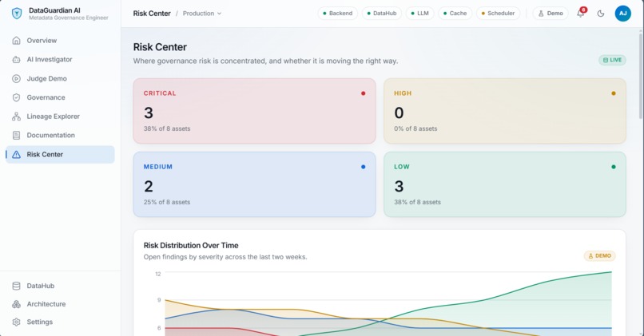Image resolution: width=644 pixels, height=336 pixels.
Task: Click the Lineage Explorer network icon
Action: pyautogui.click(x=17, y=117)
